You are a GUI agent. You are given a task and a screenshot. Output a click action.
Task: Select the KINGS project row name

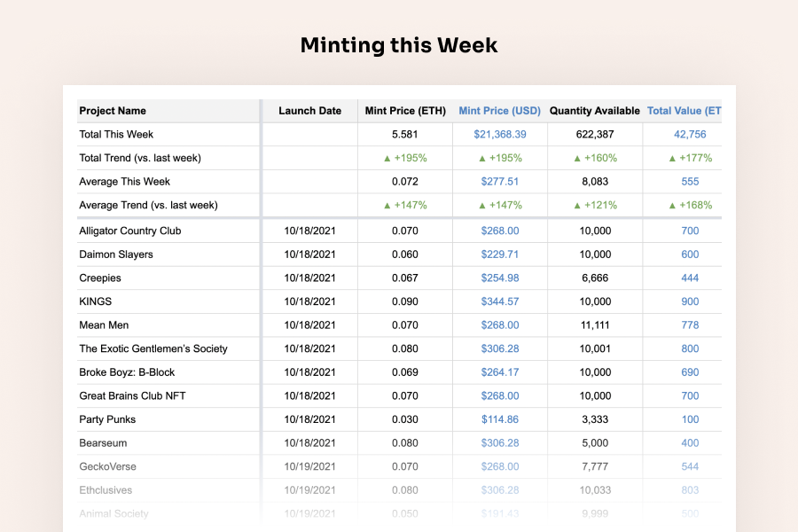96,301
